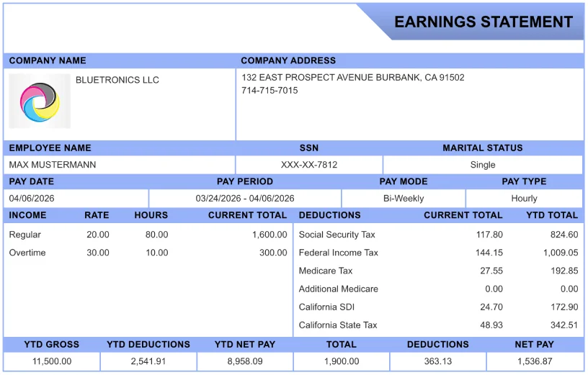
Task: Click the YTD GROSS header label
Action: pyautogui.click(x=52, y=345)
